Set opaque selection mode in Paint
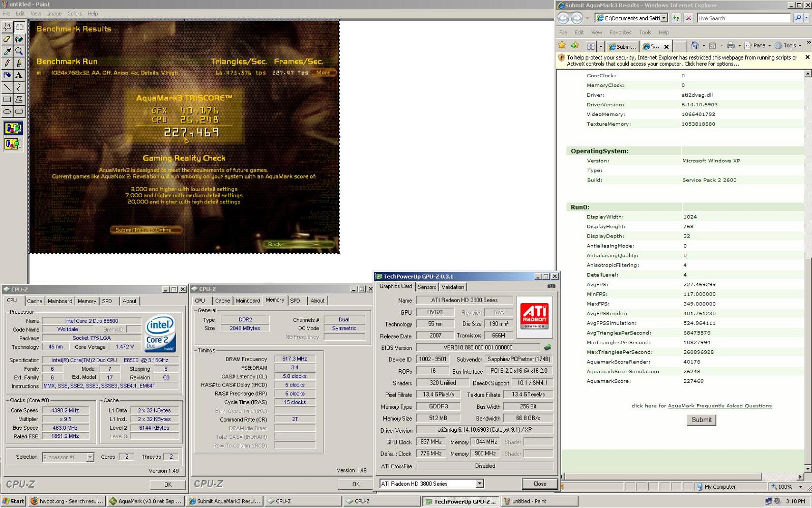 click(x=13, y=128)
